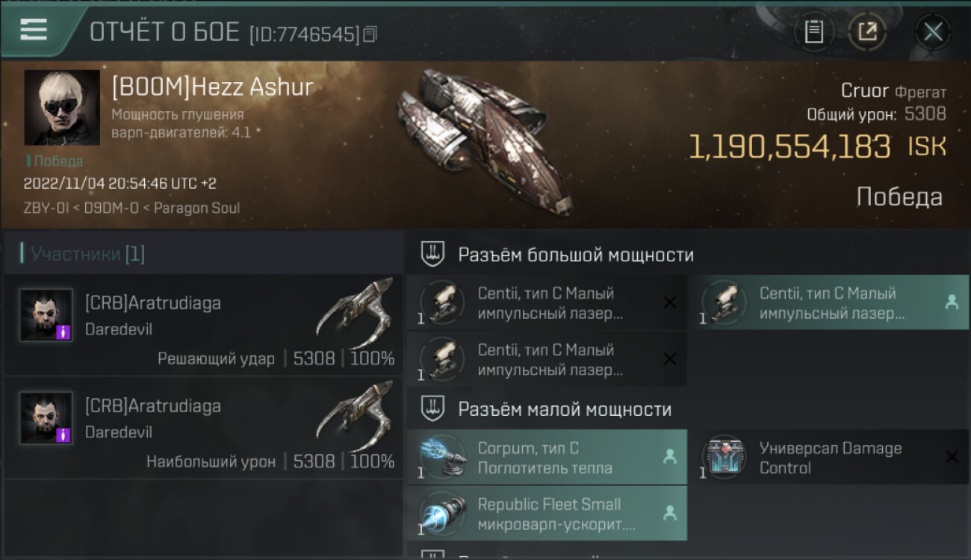Select the Daredevil ship icon in the Решающий удар row
This screenshot has width=971, height=560.
[x=355, y=312]
